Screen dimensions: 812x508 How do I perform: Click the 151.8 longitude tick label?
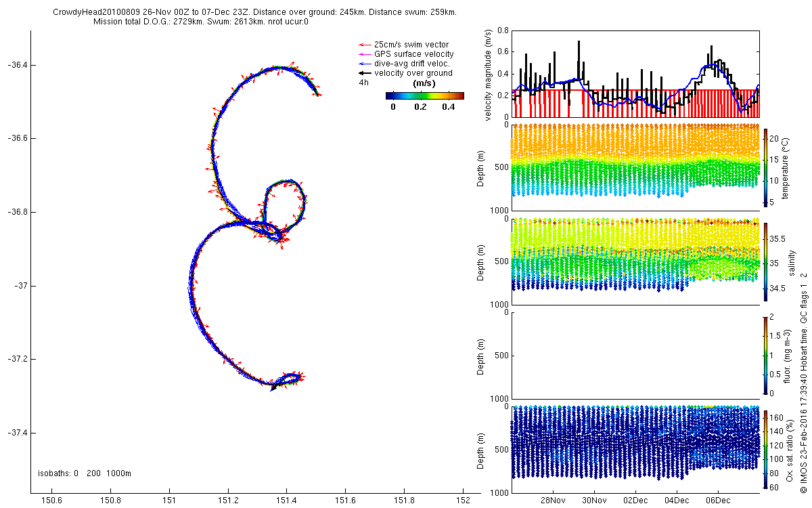pos(404,501)
